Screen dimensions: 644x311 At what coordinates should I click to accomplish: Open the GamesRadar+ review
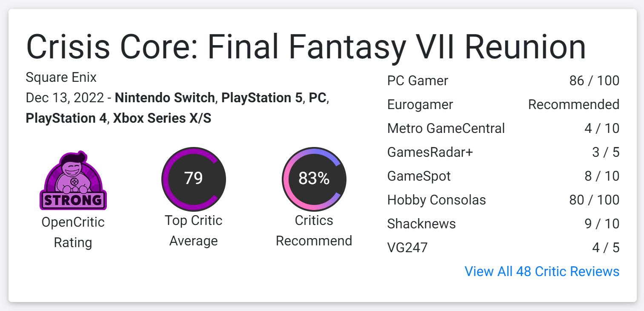point(430,152)
